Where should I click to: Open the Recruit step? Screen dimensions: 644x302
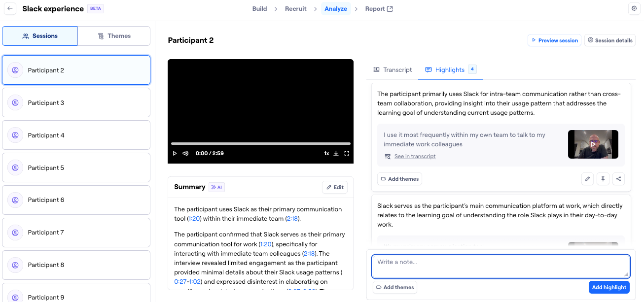(296, 9)
